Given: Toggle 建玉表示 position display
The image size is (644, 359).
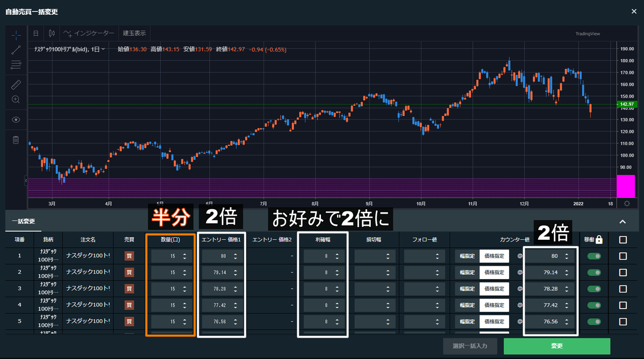Looking at the screenshot, I should click(134, 33).
